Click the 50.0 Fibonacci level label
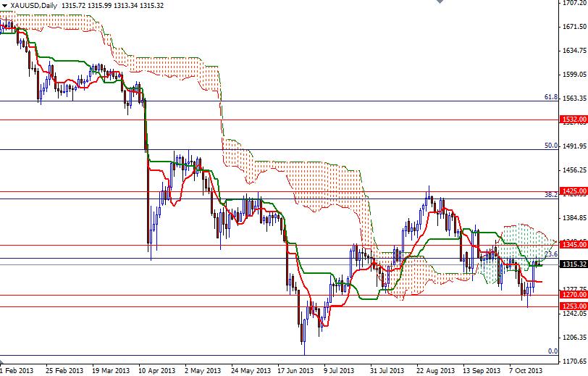This screenshot has width=588, height=376. click(x=551, y=146)
